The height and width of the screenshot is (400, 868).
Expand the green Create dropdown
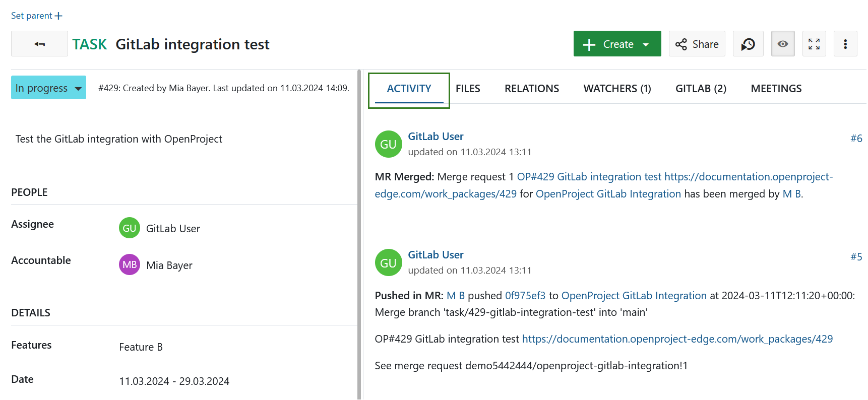click(x=646, y=44)
